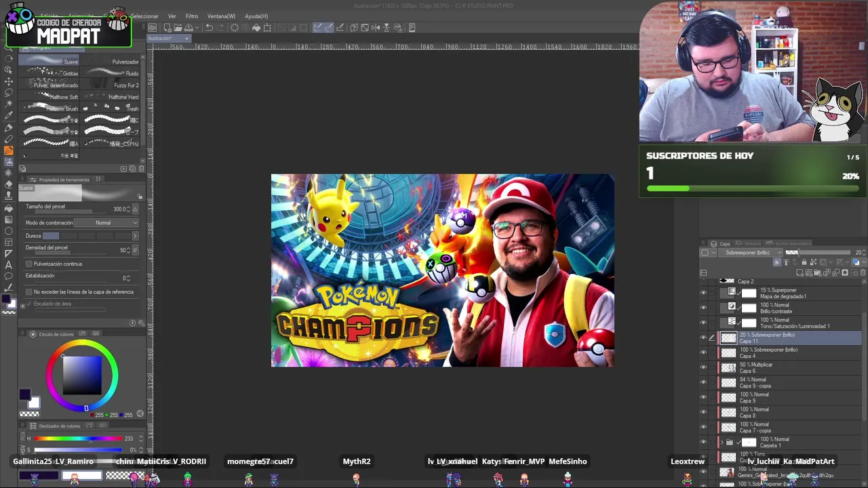The image size is (868, 488).
Task: Open the Ayuda(H) menu
Action: coord(256,16)
